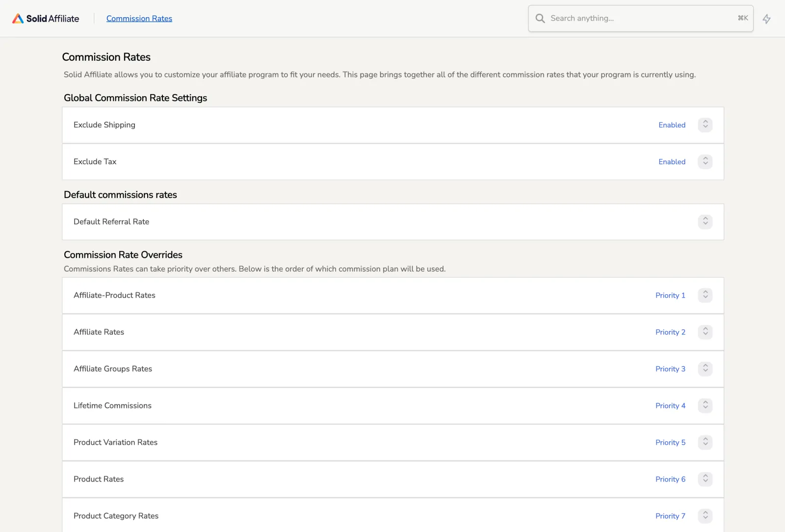This screenshot has height=532, width=785.
Task: Click the Priority 1 label
Action: (x=670, y=295)
